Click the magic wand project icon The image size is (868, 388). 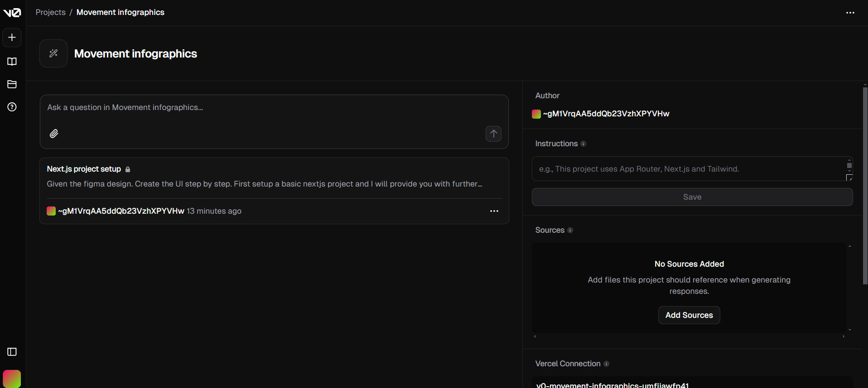point(53,53)
